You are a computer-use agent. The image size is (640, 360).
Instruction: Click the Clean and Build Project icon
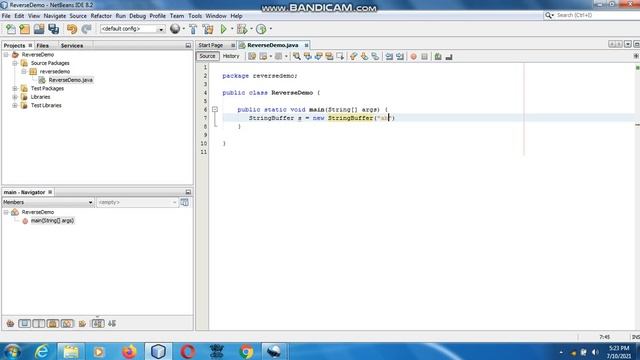tap(208, 29)
